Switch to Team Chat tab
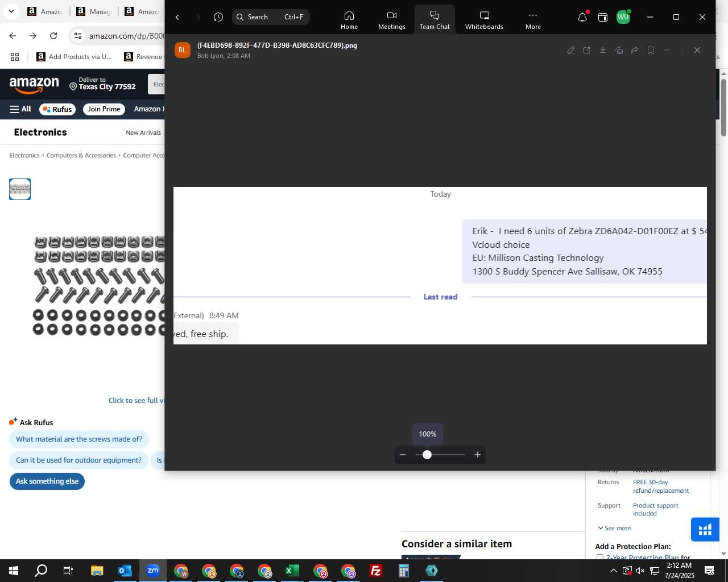Image resolution: width=728 pixels, height=582 pixels. [x=435, y=20]
